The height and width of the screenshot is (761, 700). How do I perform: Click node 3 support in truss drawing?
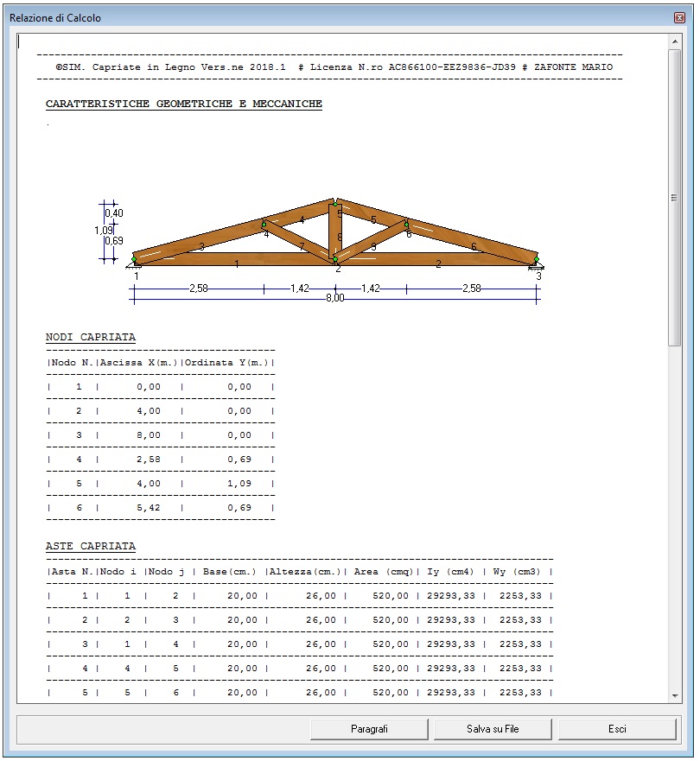coord(537,263)
